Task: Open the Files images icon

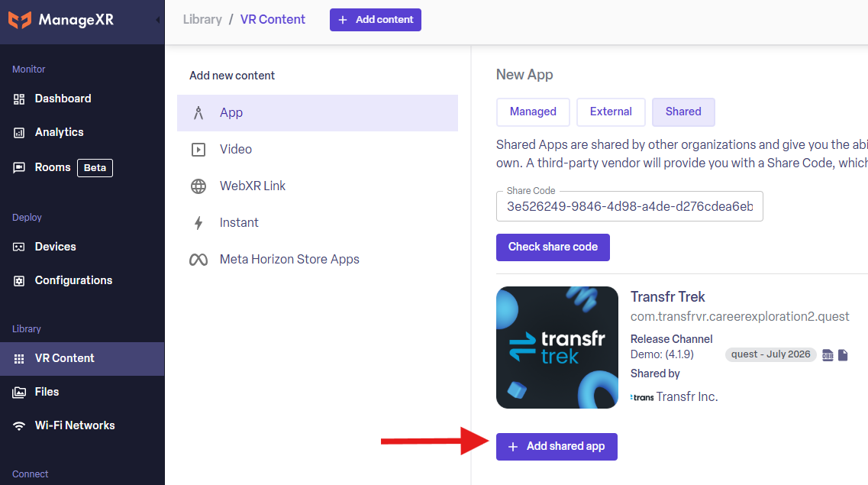Action: coord(19,393)
